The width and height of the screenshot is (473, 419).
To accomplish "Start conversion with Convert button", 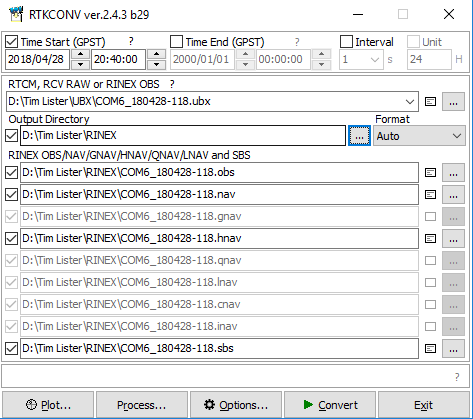I will (330, 405).
